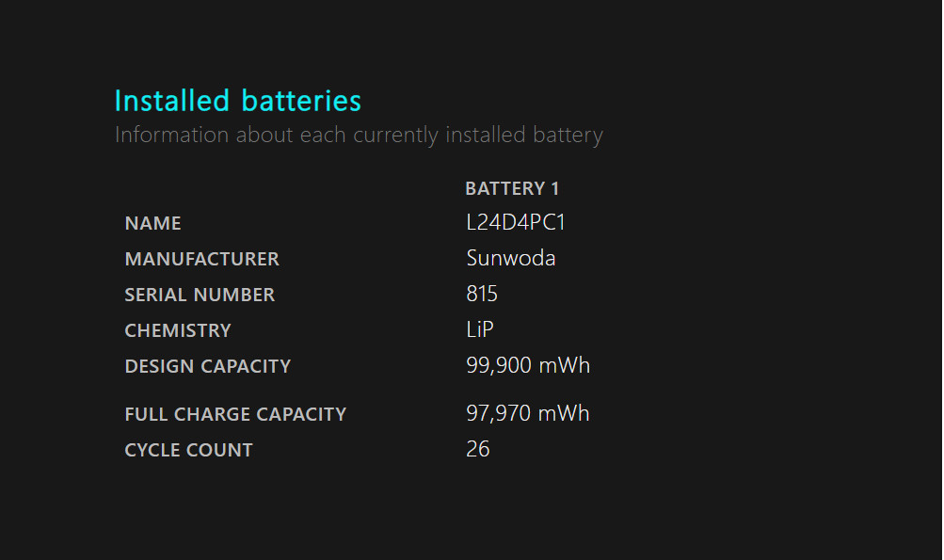Select the chemistry value LiP
944x560 pixels.
coord(480,329)
